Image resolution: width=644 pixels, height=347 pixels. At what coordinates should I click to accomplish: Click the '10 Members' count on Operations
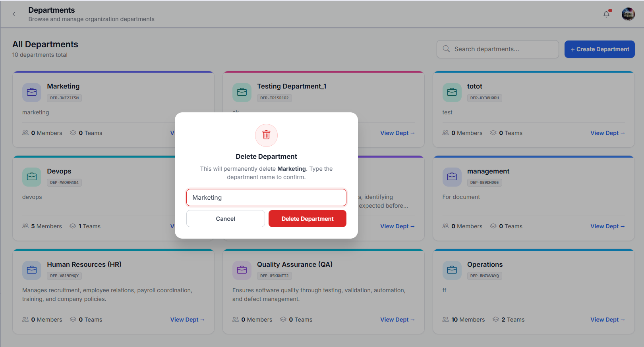468,320
